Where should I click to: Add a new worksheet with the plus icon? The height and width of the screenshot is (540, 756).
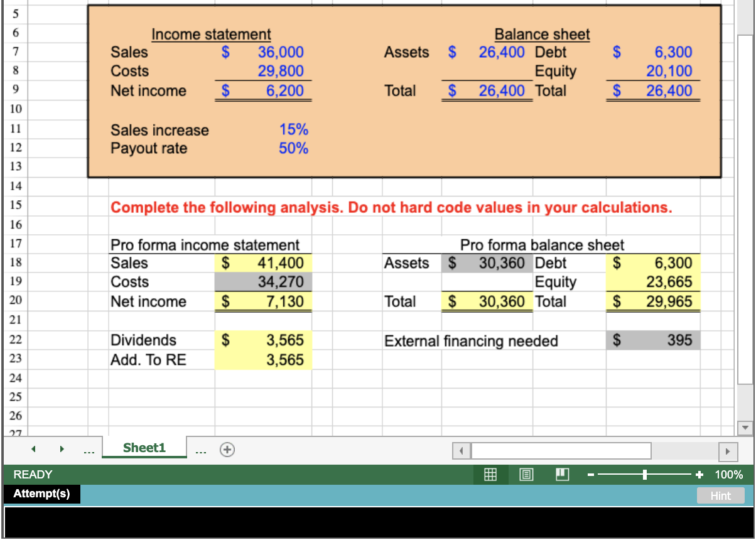coord(227,450)
